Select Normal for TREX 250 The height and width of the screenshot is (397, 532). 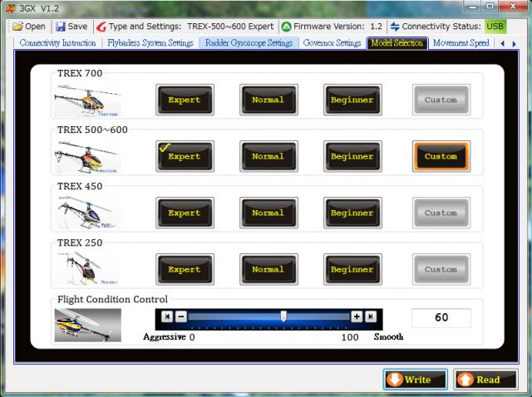[268, 270]
